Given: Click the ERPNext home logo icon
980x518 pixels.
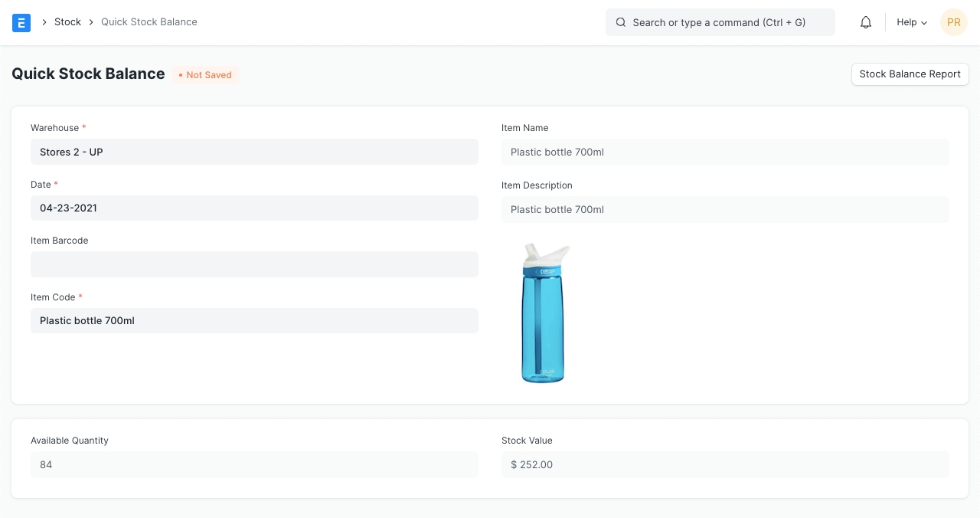Looking at the screenshot, I should coord(21,23).
